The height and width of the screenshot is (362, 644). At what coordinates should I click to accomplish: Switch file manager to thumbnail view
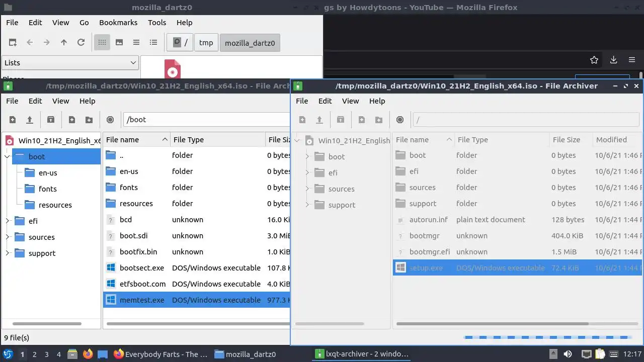[x=119, y=42]
